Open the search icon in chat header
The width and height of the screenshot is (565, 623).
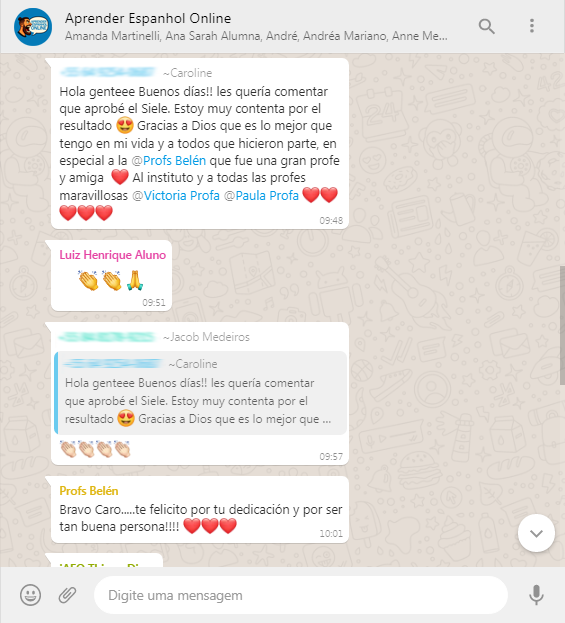click(x=486, y=27)
